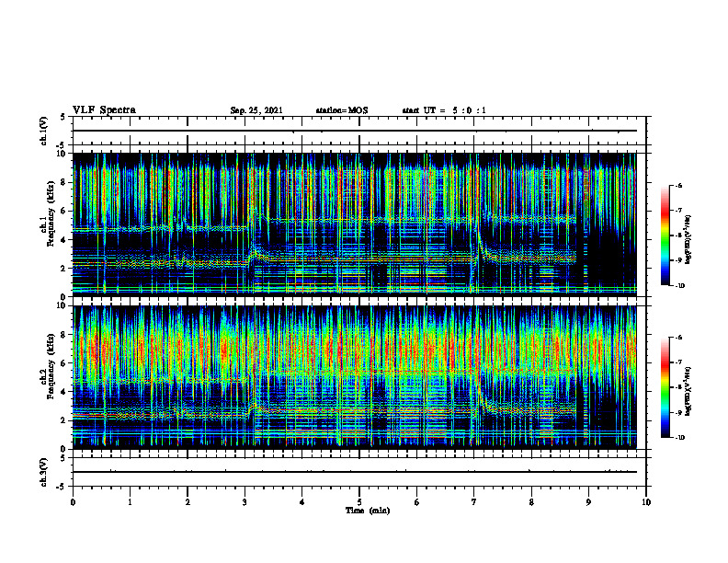Click the "-10" label on ch.2 color bar
The height and width of the screenshot is (563, 728).
[x=678, y=438]
